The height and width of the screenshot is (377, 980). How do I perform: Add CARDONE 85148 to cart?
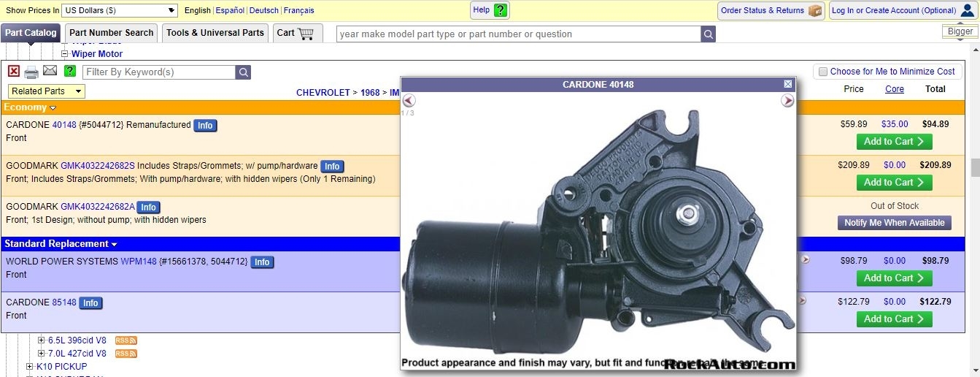(x=895, y=319)
